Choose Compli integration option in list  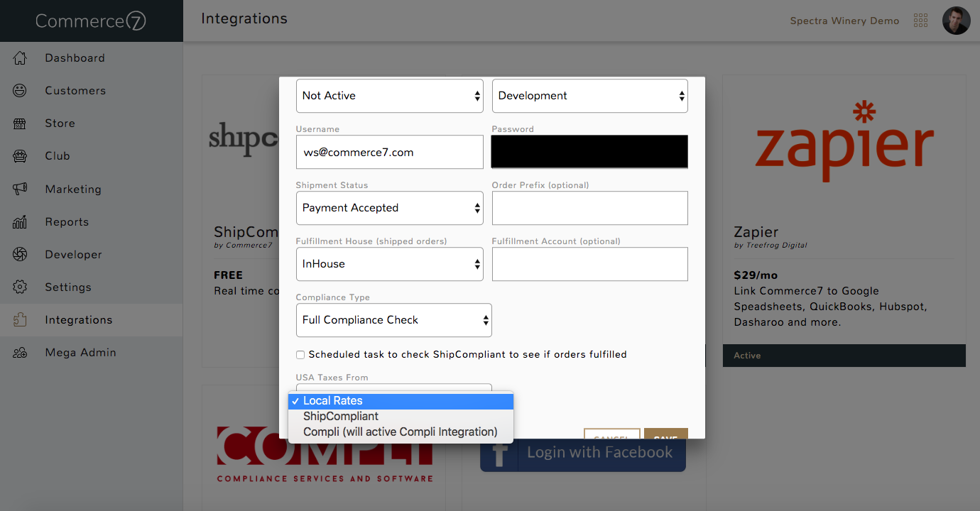click(x=401, y=432)
